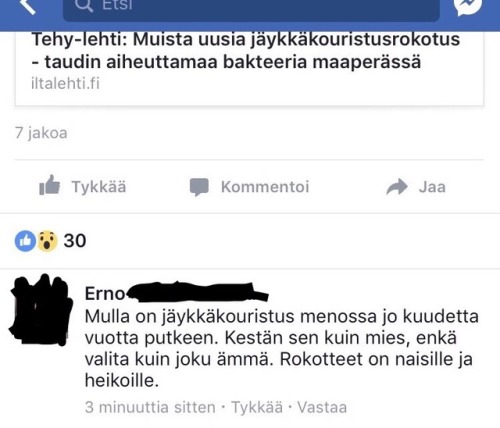Screen dimensions: 500x428
Task: Tap the back arrow icon
Action: 28,6
